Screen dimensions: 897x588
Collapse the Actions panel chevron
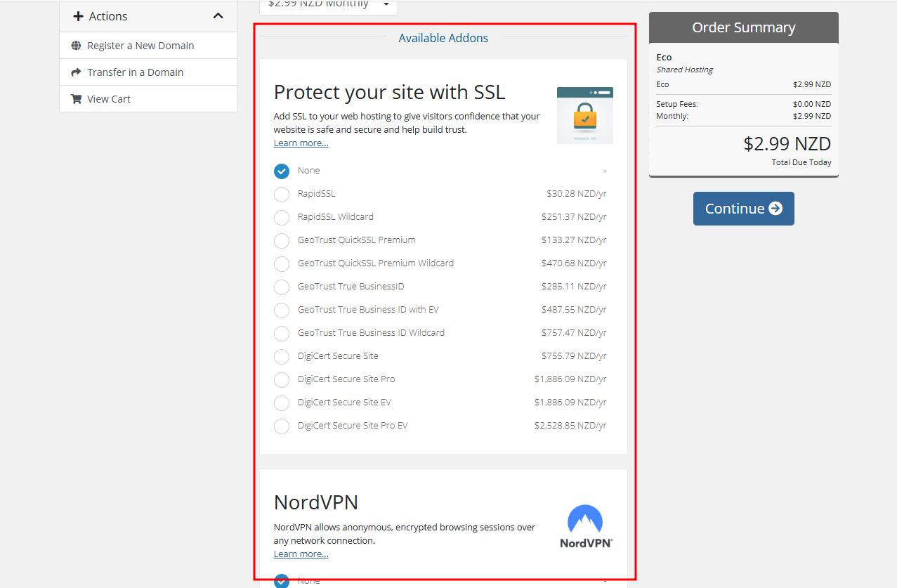pos(218,16)
